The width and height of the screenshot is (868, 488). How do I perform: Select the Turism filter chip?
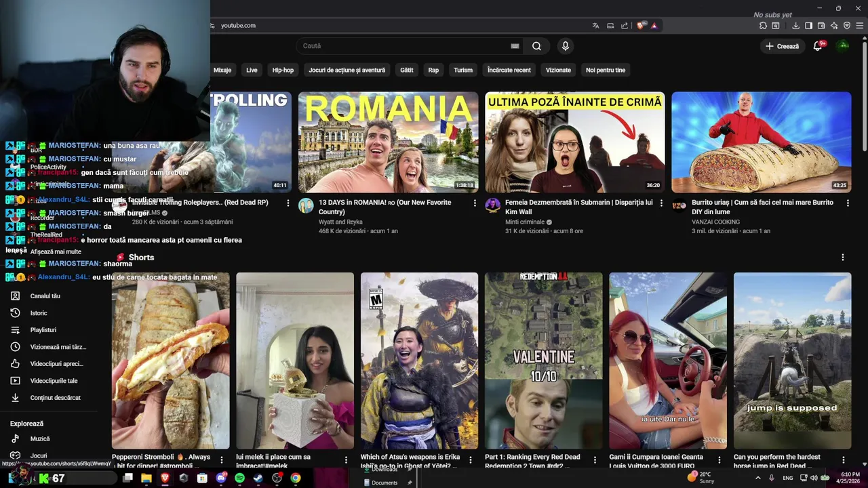[463, 70]
